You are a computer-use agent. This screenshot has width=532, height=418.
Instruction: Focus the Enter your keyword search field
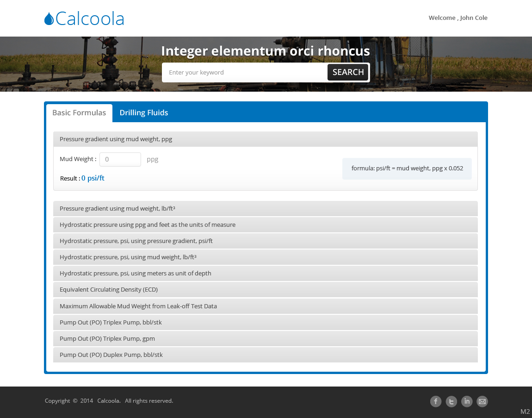coord(245,72)
